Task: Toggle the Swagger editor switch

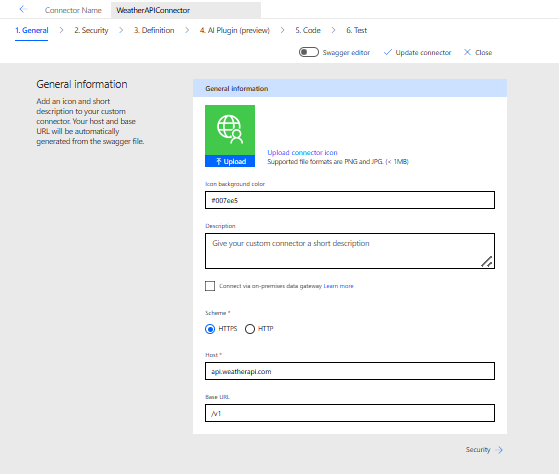Action: (x=309, y=52)
